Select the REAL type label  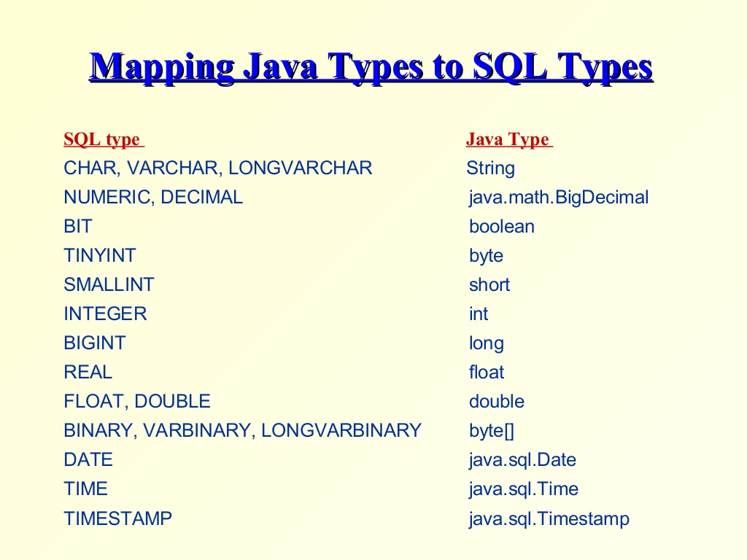[88, 372]
